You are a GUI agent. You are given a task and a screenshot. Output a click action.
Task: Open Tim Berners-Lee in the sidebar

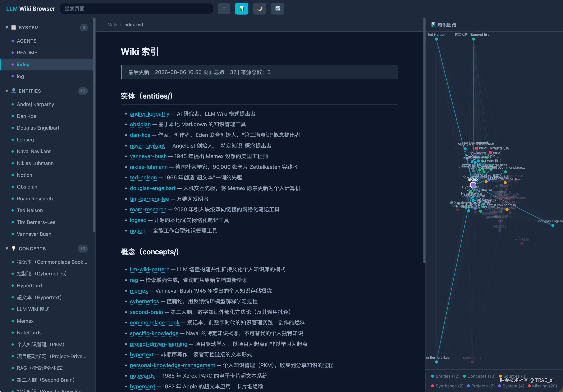(x=47, y=222)
